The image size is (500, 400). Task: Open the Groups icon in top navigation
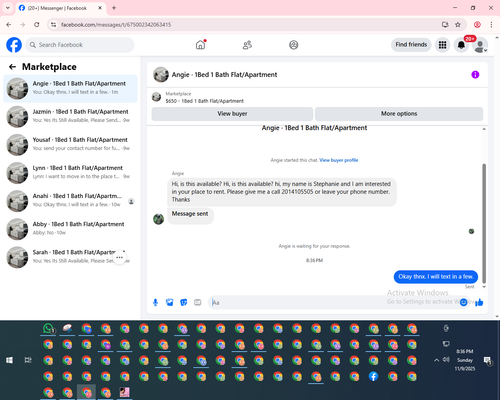pos(294,45)
